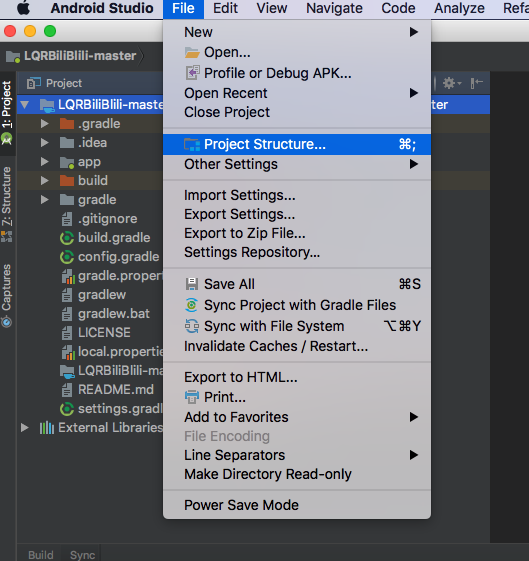Expand the .gradle folder

click(45, 124)
